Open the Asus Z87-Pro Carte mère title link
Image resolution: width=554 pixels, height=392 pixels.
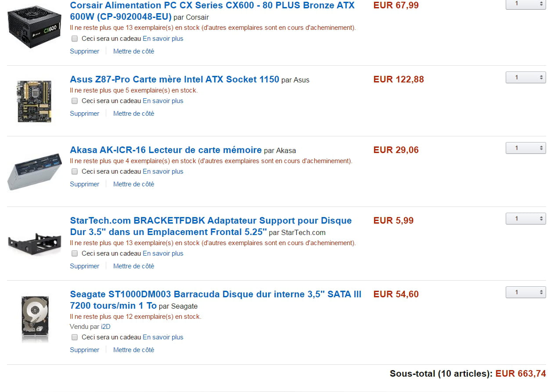(x=174, y=79)
